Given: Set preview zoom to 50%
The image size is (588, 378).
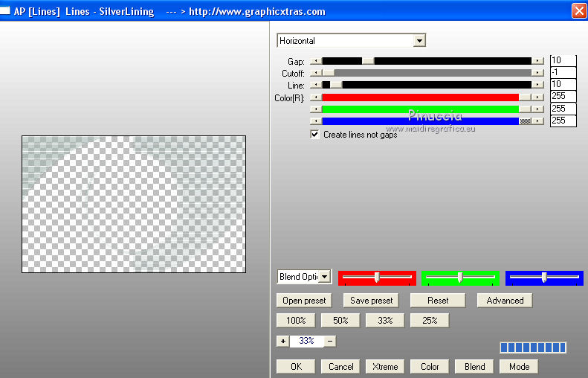Looking at the screenshot, I should tap(340, 321).
